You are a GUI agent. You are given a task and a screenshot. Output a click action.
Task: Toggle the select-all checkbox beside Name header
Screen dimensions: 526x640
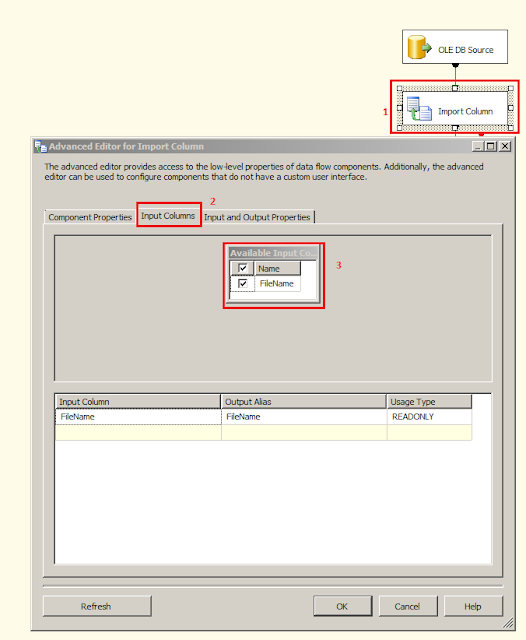click(243, 268)
